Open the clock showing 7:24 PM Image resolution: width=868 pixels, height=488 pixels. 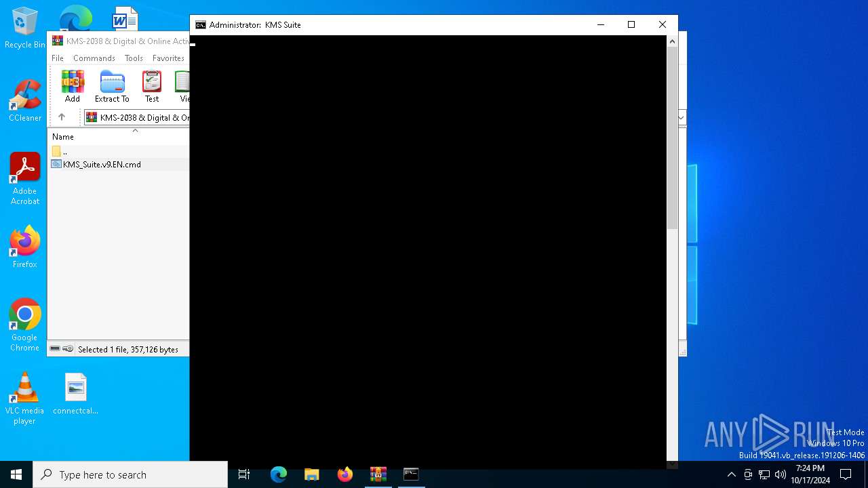[810, 474]
